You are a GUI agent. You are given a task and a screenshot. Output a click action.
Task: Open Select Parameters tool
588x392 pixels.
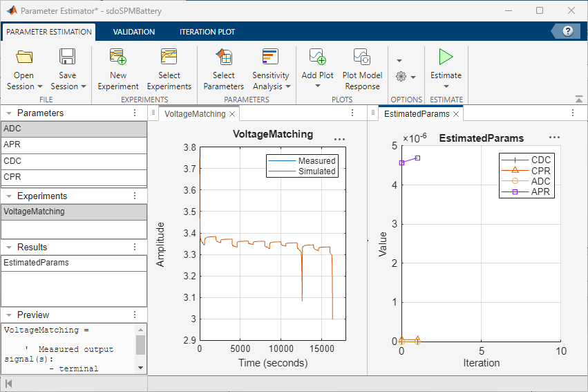click(x=223, y=57)
